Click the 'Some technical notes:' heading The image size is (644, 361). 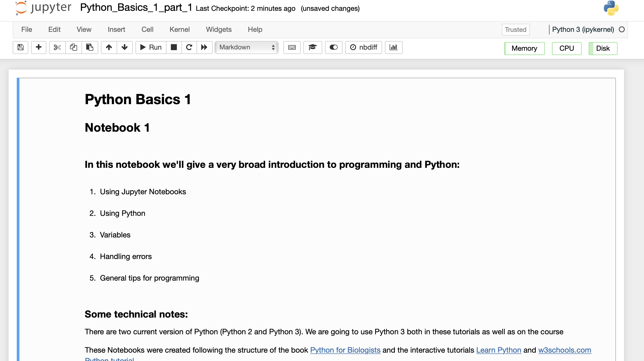tap(136, 314)
